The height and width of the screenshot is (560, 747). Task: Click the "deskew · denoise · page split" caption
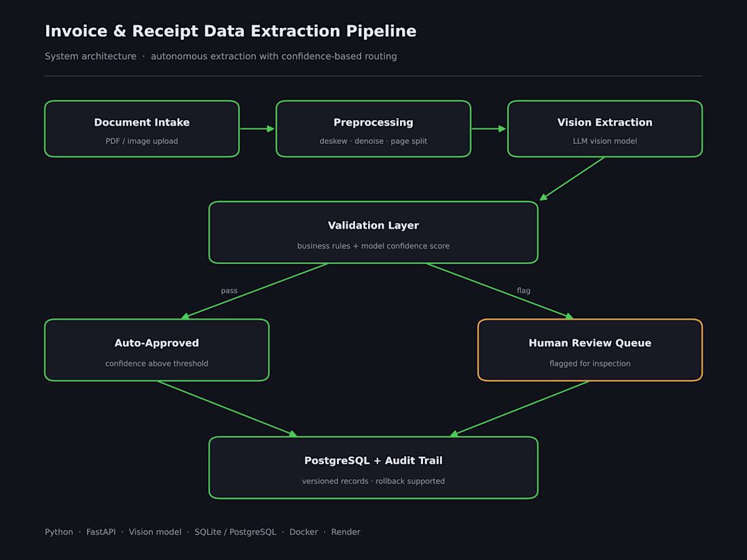coord(373,141)
